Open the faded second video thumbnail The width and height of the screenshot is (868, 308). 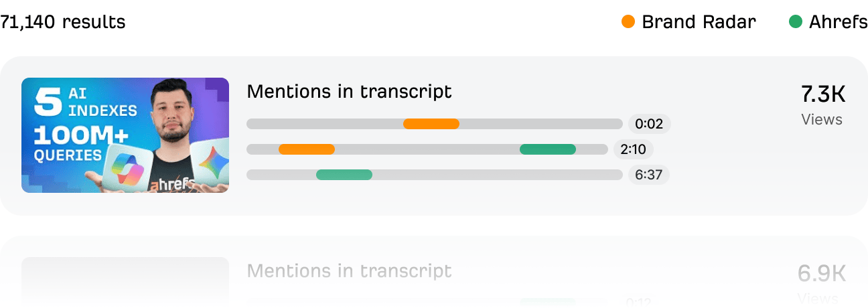point(125,281)
